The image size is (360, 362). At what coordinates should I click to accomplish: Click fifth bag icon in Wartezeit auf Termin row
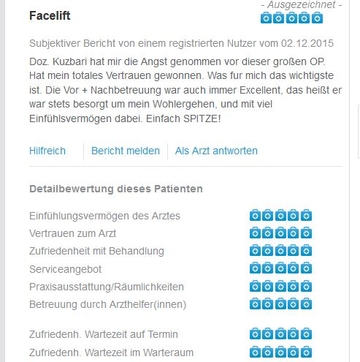pyautogui.click(x=306, y=334)
